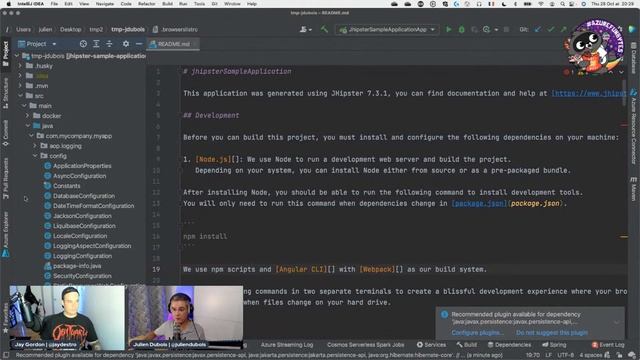
Task: Select opened file locate target icon
Action: point(83,44)
